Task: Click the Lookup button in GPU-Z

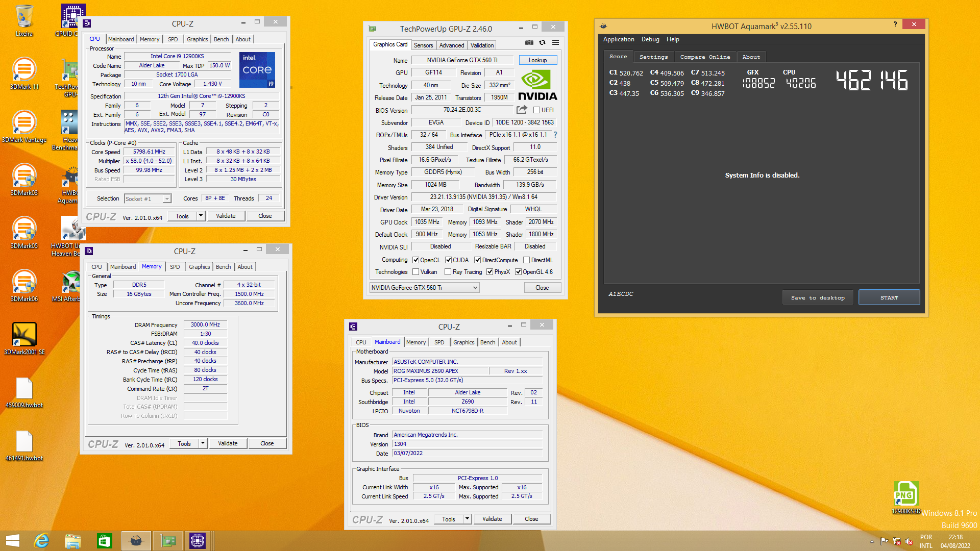Action: pos(537,60)
